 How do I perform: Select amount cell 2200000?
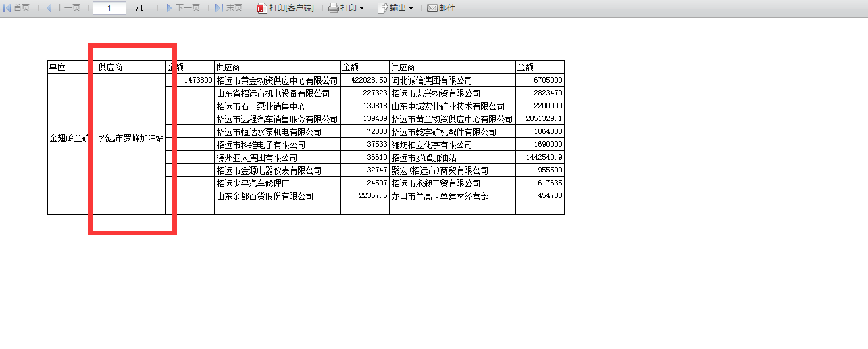[x=540, y=106]
